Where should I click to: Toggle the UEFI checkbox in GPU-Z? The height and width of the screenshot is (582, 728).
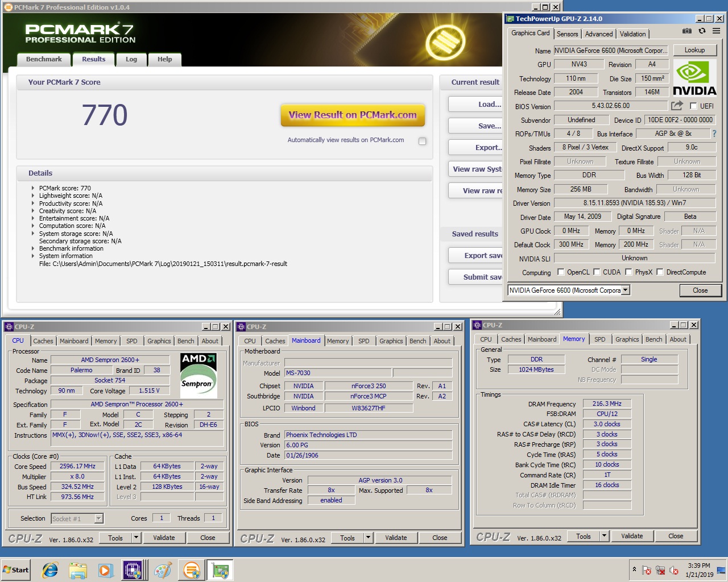[693, 106]
